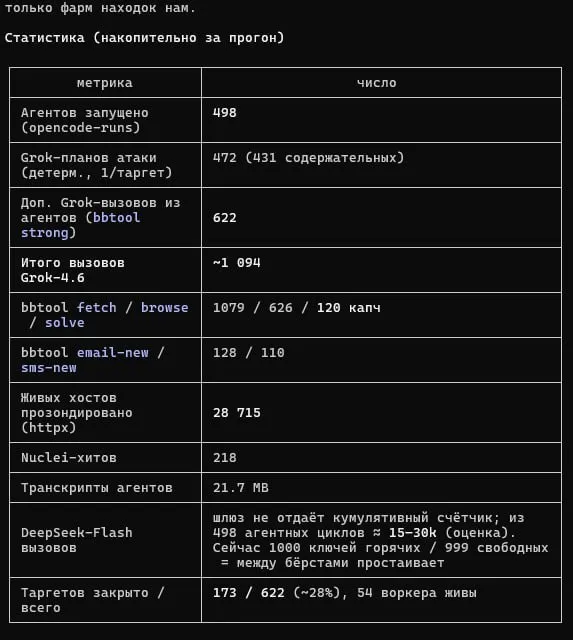Viewport: 573px width, 640px height.
Task: Click the 'DeepSeek-Flash вызовов' metric label
Action: 77,540
